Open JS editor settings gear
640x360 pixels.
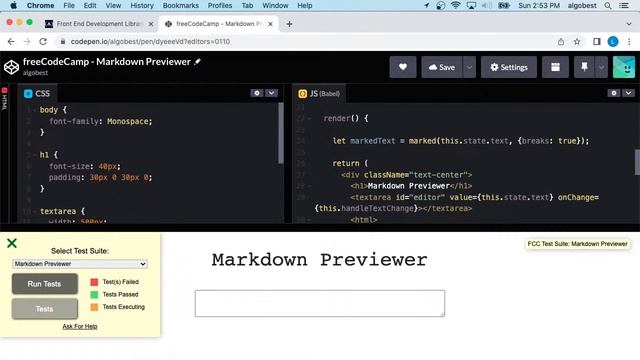coord(614,93)
